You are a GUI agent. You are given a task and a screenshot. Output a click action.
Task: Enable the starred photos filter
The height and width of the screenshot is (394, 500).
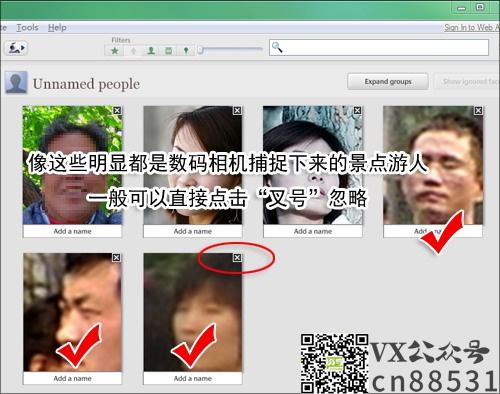[x=115, y=51]
